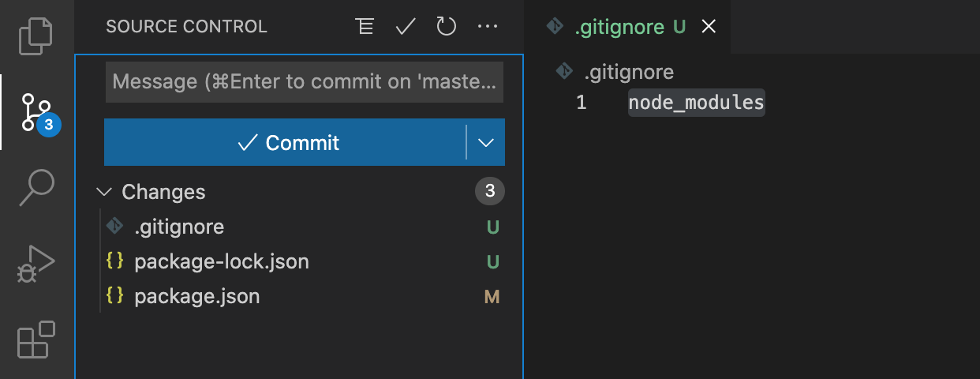Refresh the Source Control panel

[x=447, y=27]
